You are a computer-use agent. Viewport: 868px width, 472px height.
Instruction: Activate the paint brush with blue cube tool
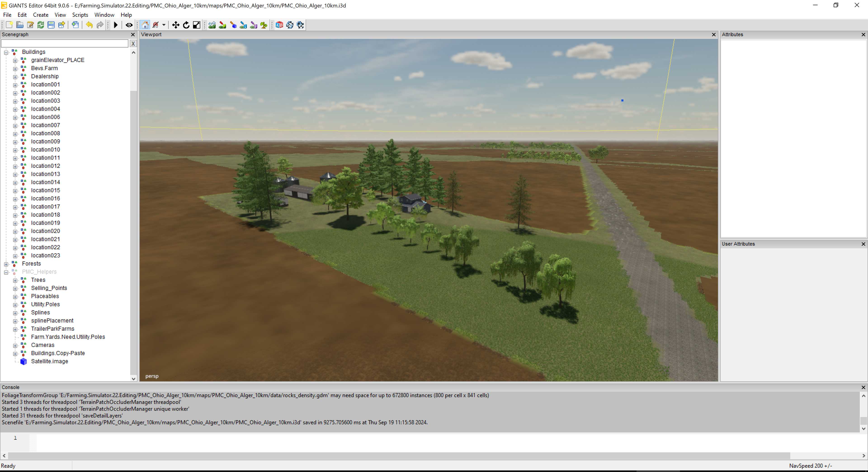point(233,25)
